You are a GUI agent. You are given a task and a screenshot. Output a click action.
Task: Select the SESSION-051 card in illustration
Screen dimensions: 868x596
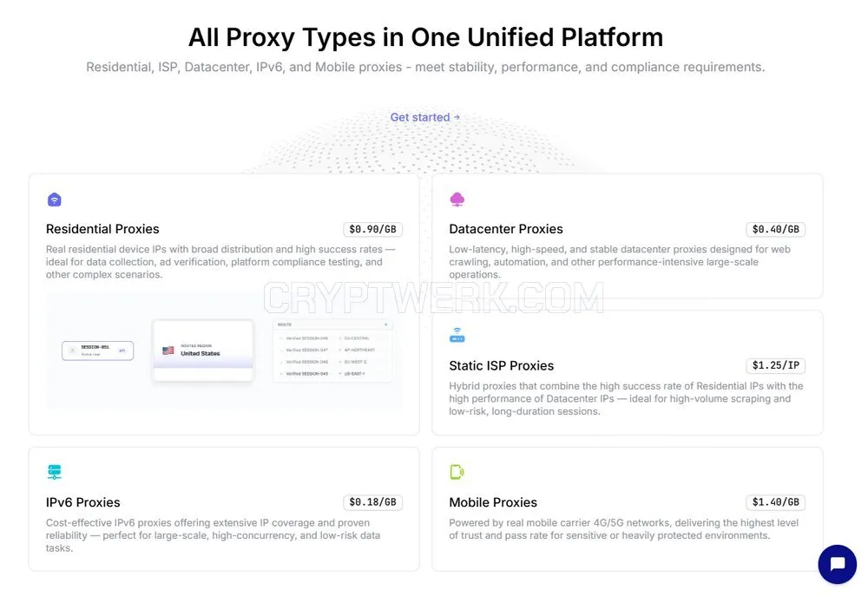click(97, 350)
